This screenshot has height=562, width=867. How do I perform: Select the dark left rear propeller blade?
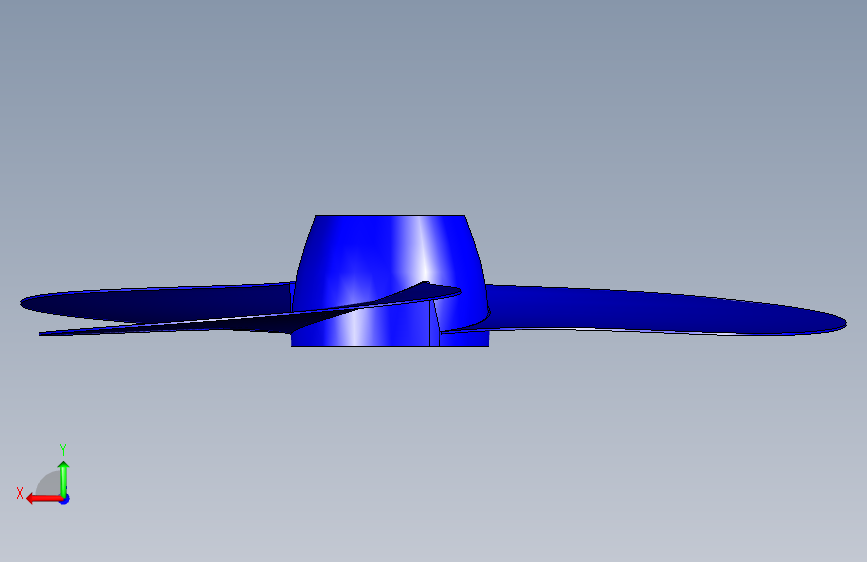[x=155, y=304]
